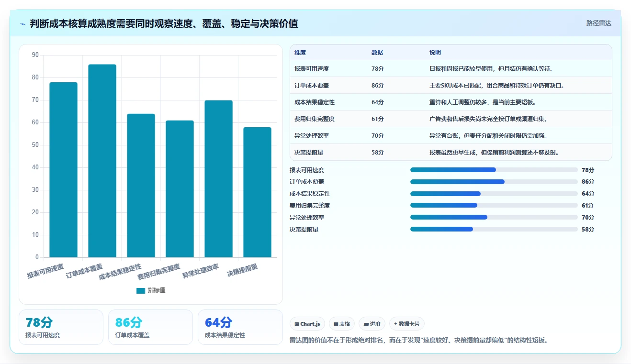Click the 86分 订单成本覆盖 data card
Screen dimensions: 631x364
(x=150, y=327)
